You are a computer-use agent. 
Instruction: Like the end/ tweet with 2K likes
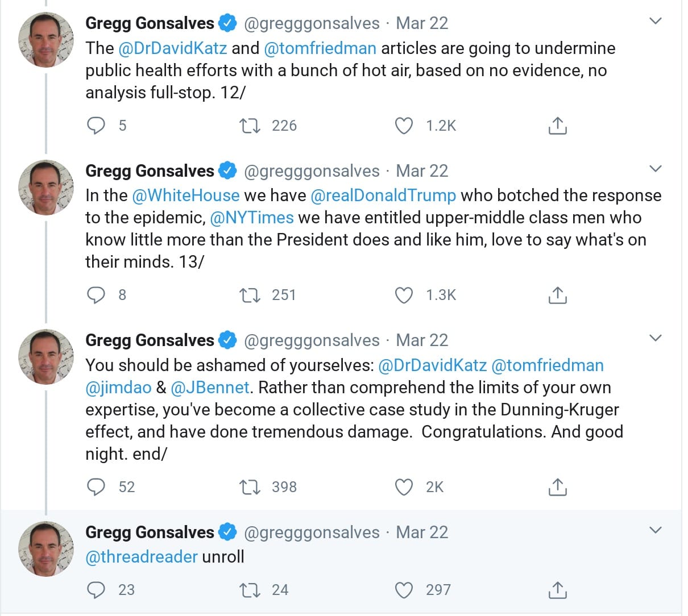coord(404,487)
